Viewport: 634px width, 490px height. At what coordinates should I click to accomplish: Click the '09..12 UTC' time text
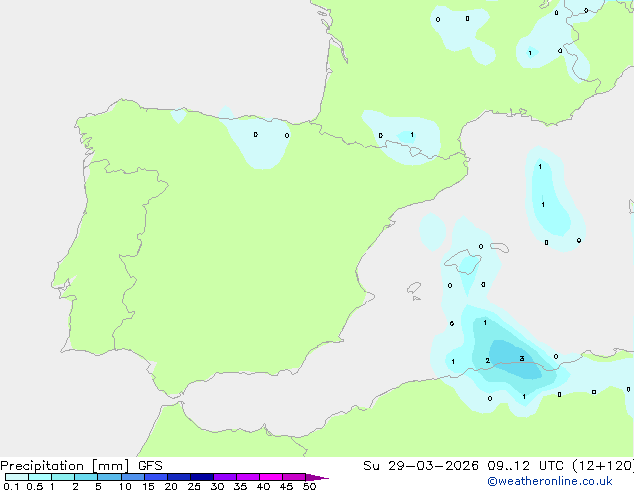[x=525, y=466]
